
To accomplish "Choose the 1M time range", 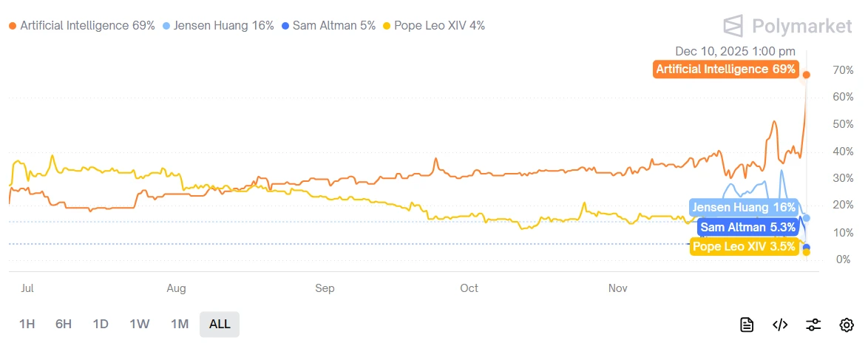I will point(180,324).
